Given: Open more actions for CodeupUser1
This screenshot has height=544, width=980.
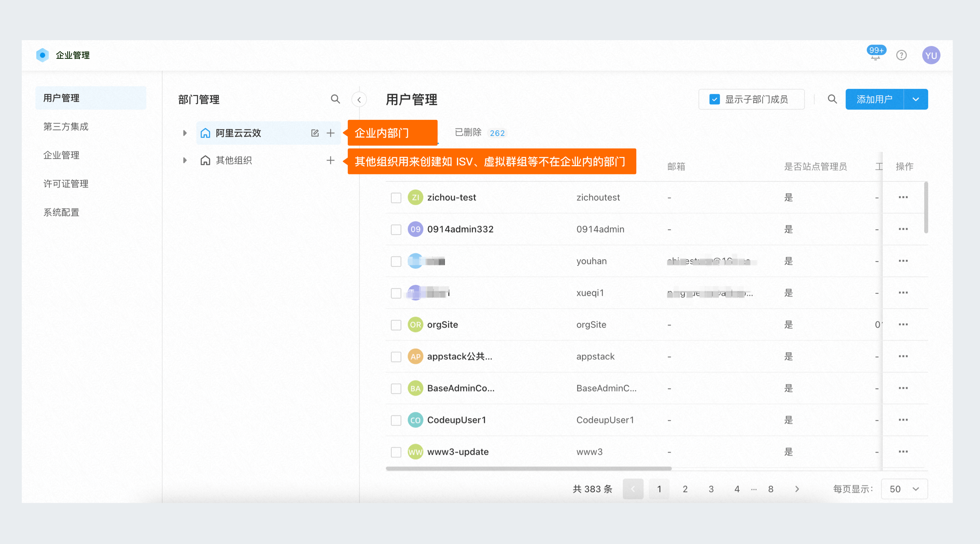Looking at the screenshot, I should (903, 420).
